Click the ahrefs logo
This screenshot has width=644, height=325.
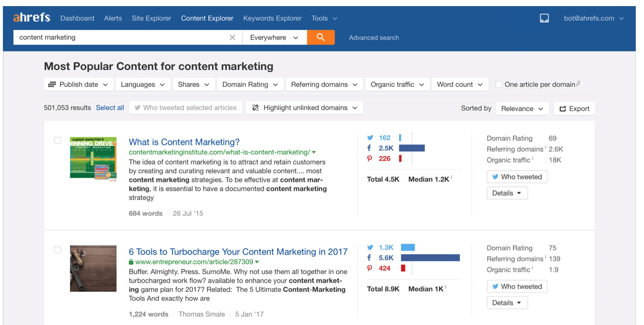point(32,18)
